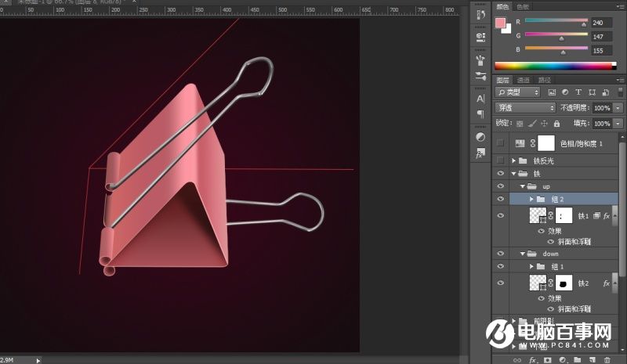The width and height of the screenshot is (627, 364).
Task: Click the create new layer icon
Action: [593, 360]
